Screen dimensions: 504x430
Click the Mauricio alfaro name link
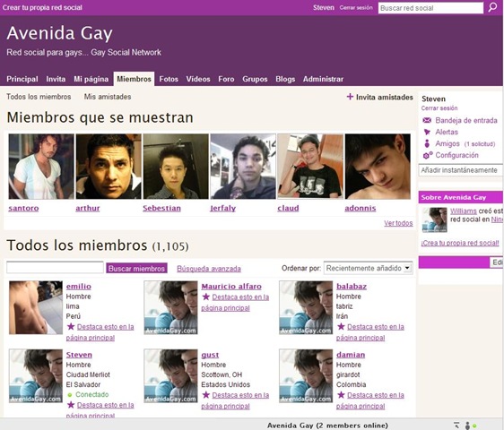click(231, 286)
